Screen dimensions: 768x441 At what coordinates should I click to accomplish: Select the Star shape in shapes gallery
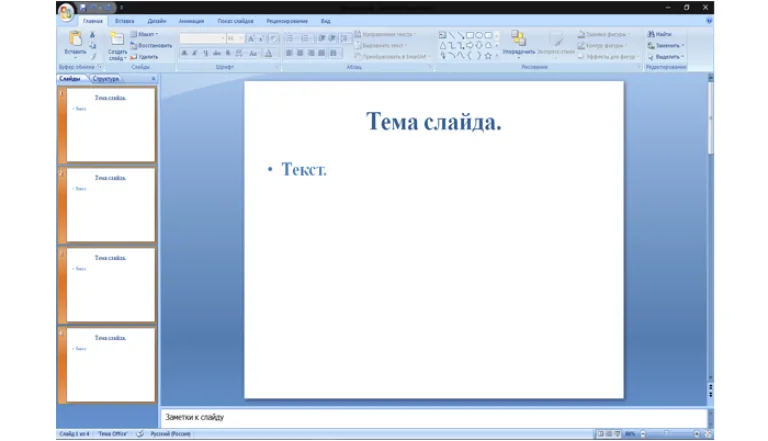[488, 56]
